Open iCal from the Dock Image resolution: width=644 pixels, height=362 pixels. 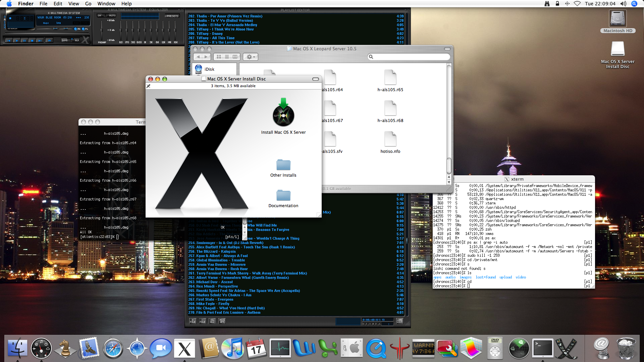[x=256, y=349]
